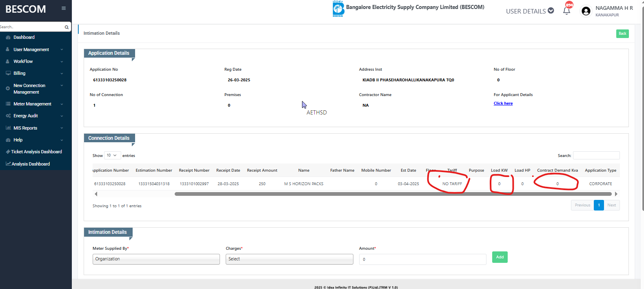The height and width of the screenshot is (289, 644).
Task: Expand the Help submenu chevron
Action: (x=62, y=140)
